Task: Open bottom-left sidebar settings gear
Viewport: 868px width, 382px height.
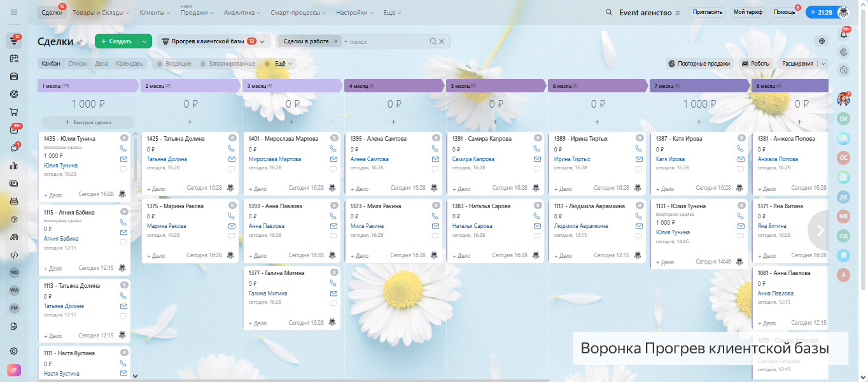Action: click(14, 351)
